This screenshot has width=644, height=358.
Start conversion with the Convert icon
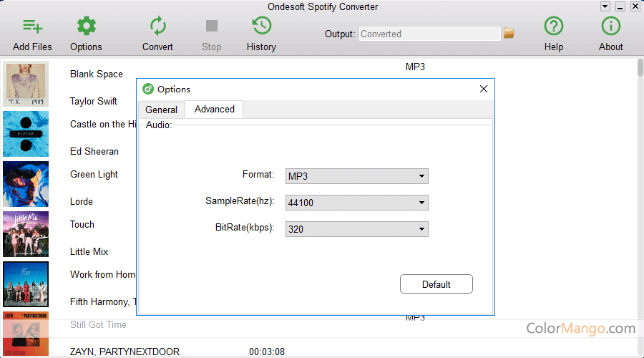click(157, 27)
